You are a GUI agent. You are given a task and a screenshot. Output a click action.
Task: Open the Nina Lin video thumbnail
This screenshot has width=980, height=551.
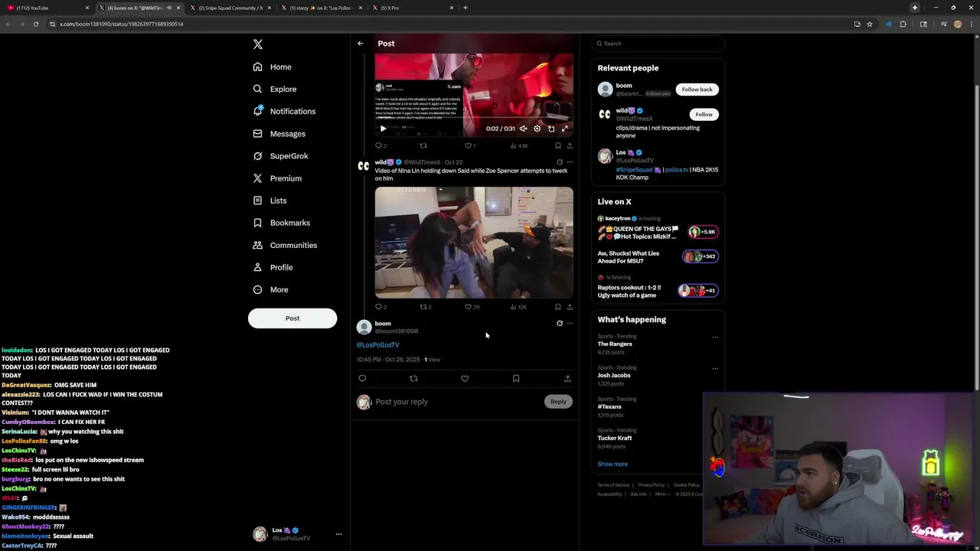(474, 243)
